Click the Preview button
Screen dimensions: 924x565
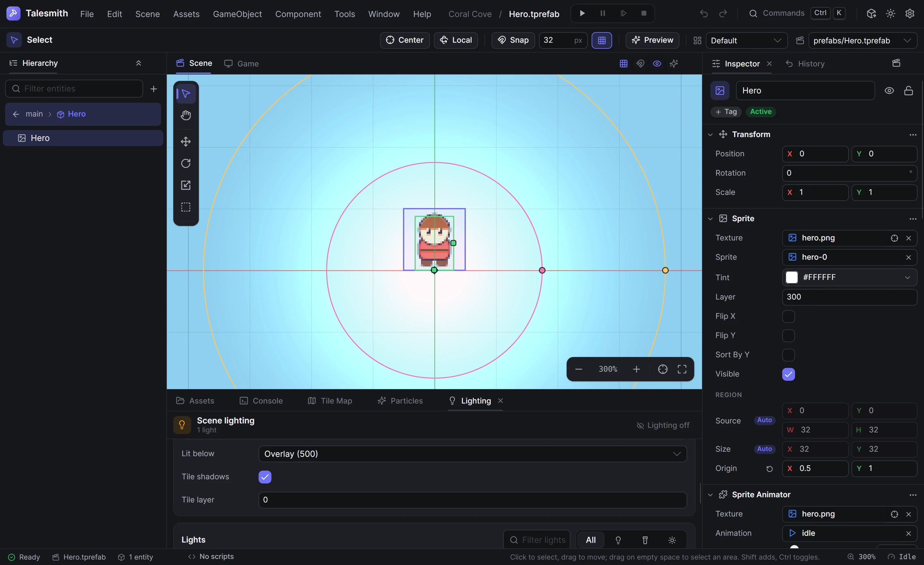pos(652,40)
